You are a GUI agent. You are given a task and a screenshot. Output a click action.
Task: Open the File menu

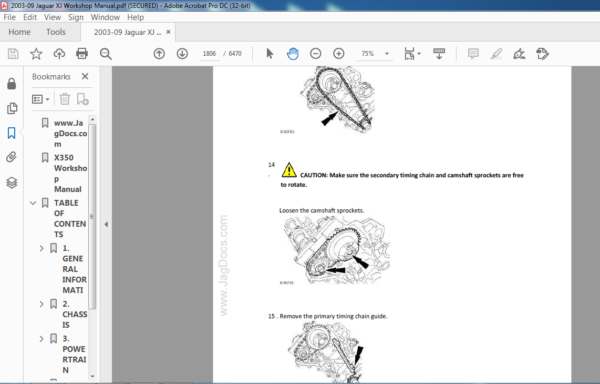10,17
